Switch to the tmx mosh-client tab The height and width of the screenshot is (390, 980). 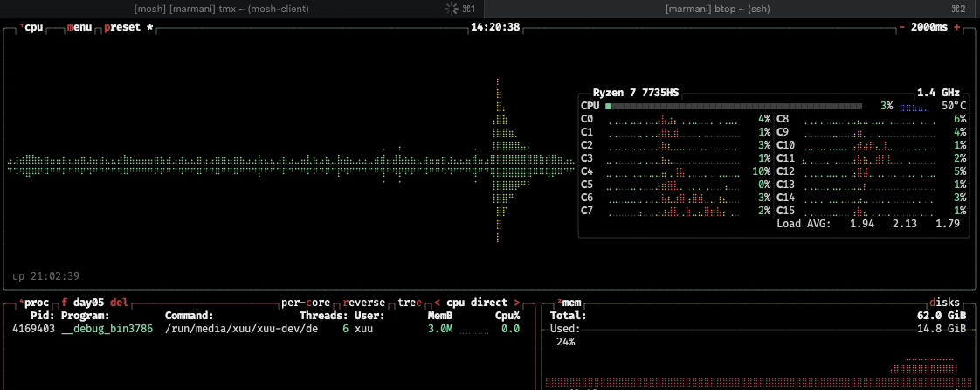pyautogui.click(x=222, y=9)
